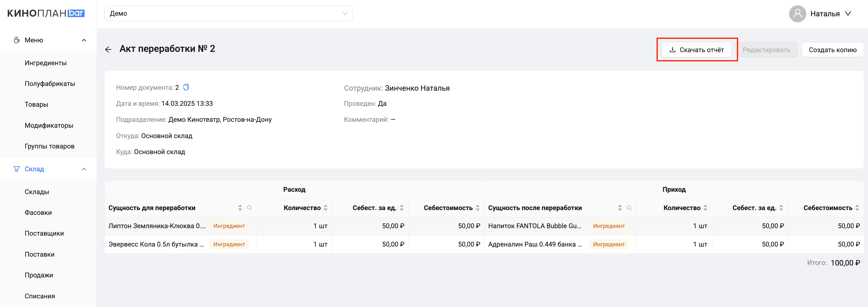Open Товары in sidebar

click(36, 104)
